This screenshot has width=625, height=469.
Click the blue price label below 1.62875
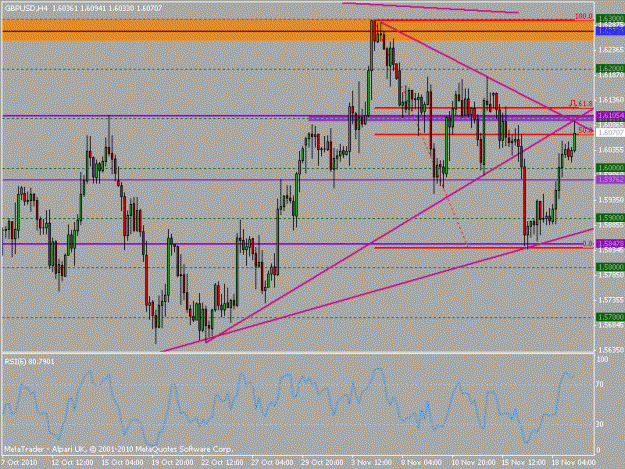coord(611,30)
